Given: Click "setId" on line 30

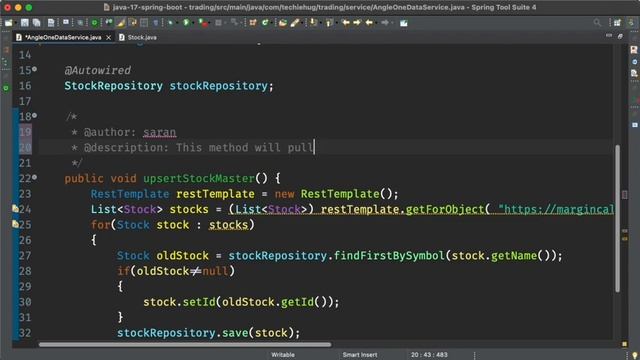Looking at the screenshot, I should pos(199,302).
